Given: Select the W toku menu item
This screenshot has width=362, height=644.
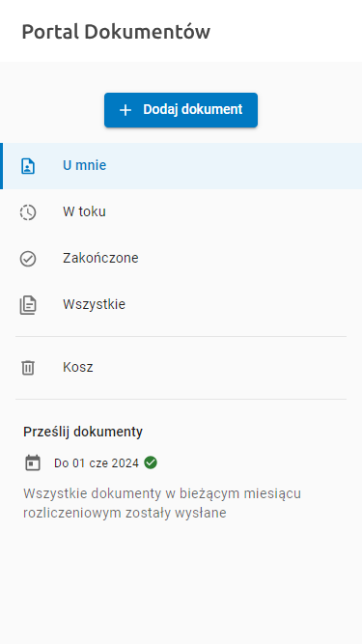Looking at the screenshot, I should pos(181,212).
